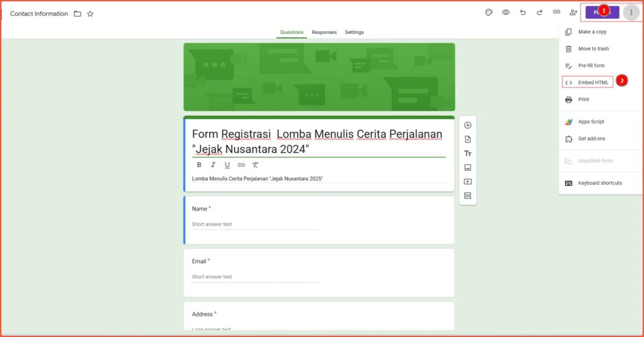Add image from side toolbar
The height and width of the screenshot is (337, 644).
point(467,167)
